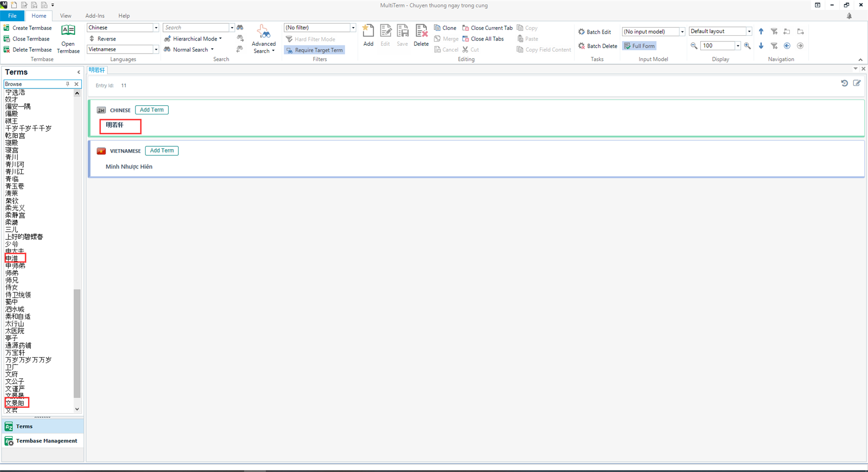
Task: Select term 通源药铺 in list
Action: (x=18, y=346)
